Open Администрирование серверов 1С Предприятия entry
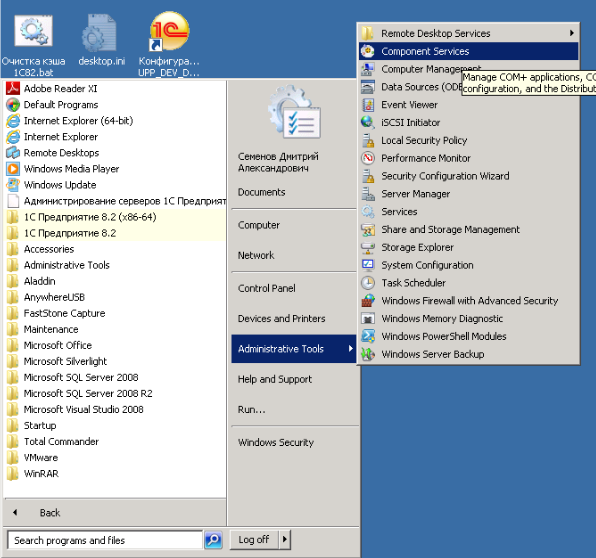 pyautogui.click(x=115, y=201)
